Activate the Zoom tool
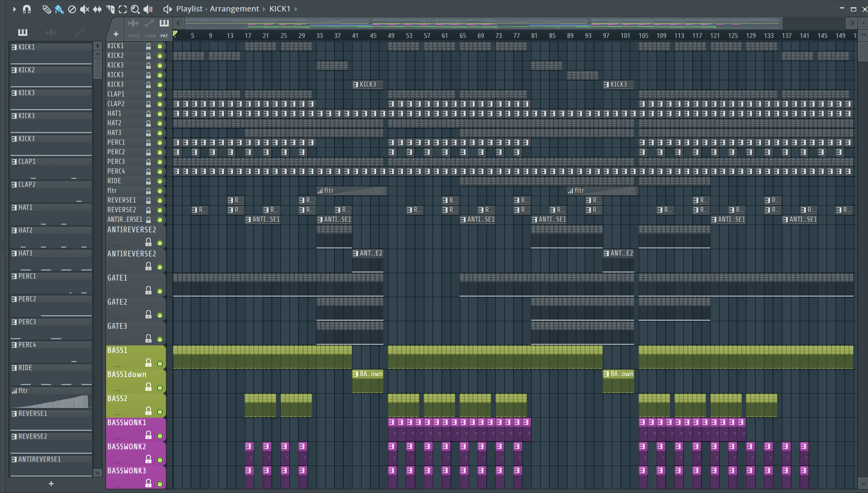The height and width of the screenshot is (493, 868). [x=135, y=9]
